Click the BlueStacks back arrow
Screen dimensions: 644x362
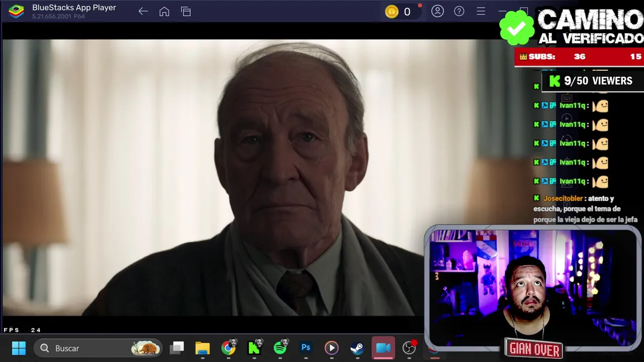(x=143, y=12)
